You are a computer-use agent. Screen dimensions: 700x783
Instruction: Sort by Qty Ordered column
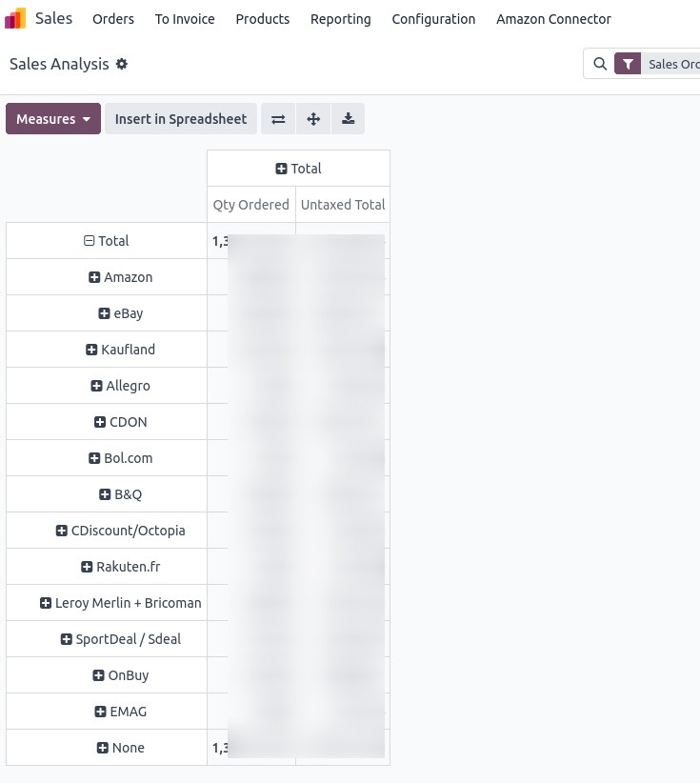(251, 205)
